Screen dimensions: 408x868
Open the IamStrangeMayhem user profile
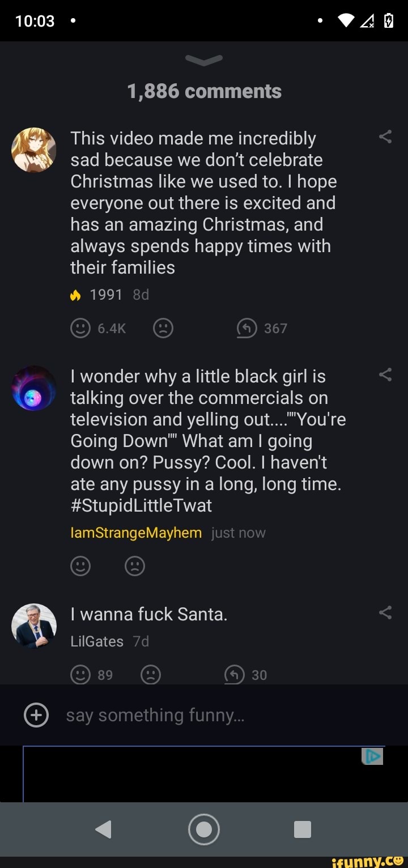pyautogui.click(x=136, y=533)
